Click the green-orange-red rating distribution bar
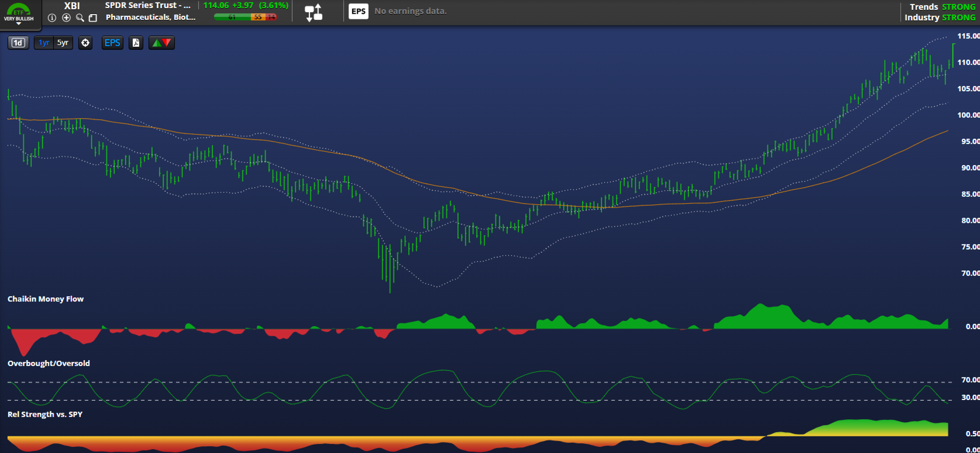 pyautogui.click(x=246, y=17)
